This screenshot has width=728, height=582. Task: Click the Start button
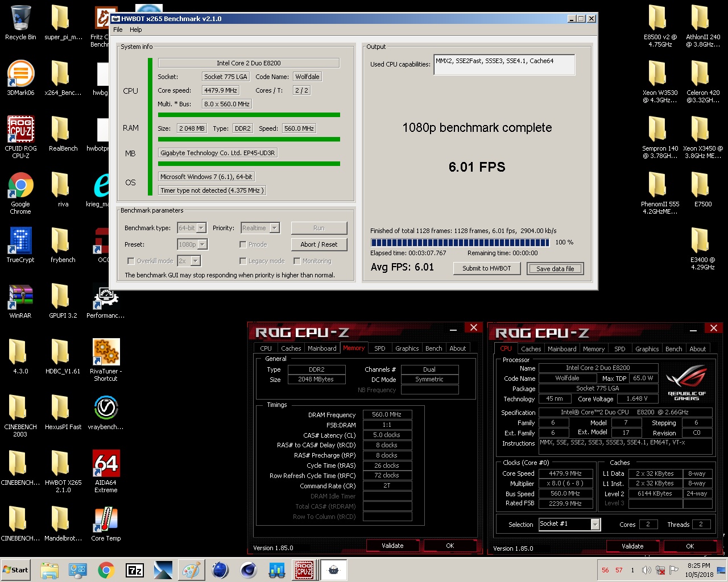pos(16,570)
